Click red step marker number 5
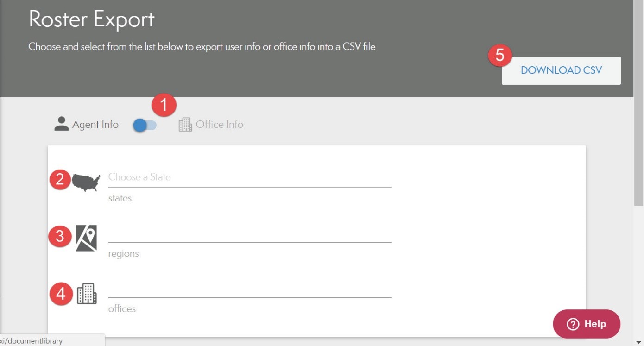This screenshot has height=346, width=644. [x=500, y=55]
